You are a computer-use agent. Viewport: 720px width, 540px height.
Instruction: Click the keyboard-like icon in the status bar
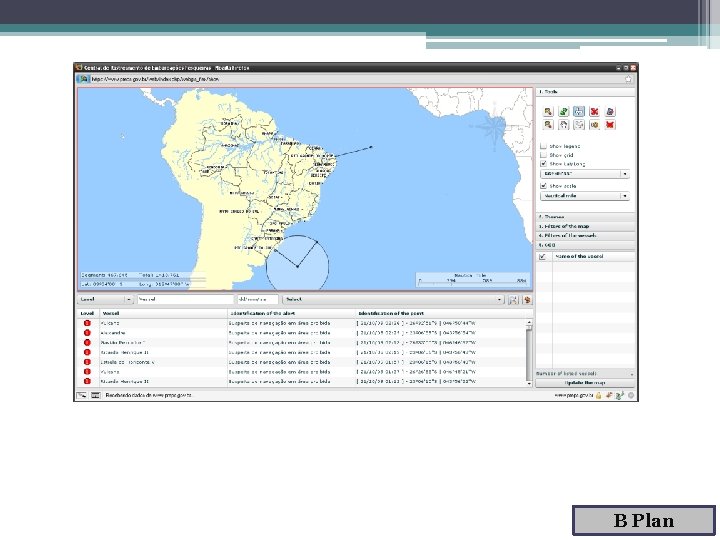(96, 395)
